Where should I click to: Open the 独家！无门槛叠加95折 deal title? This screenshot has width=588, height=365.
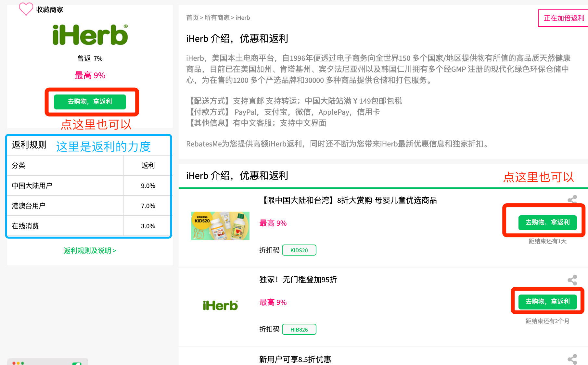298,280
